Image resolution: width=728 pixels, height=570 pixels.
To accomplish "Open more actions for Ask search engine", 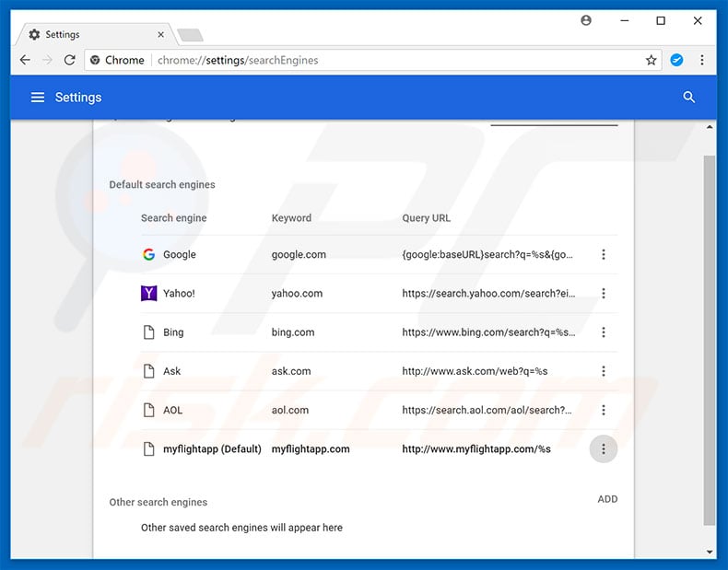I will click(603, 371).
